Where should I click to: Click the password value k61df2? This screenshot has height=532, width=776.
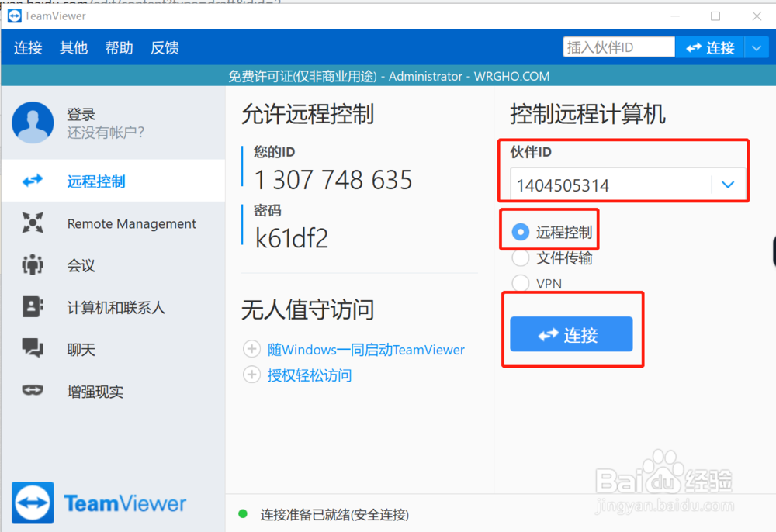coord(291,238)
